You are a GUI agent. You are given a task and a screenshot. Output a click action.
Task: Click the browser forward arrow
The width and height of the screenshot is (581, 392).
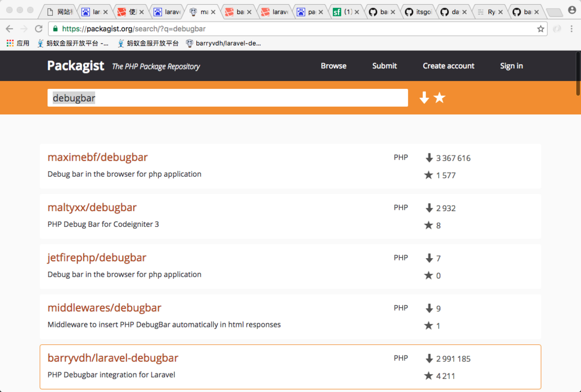[x=24, y=29]
